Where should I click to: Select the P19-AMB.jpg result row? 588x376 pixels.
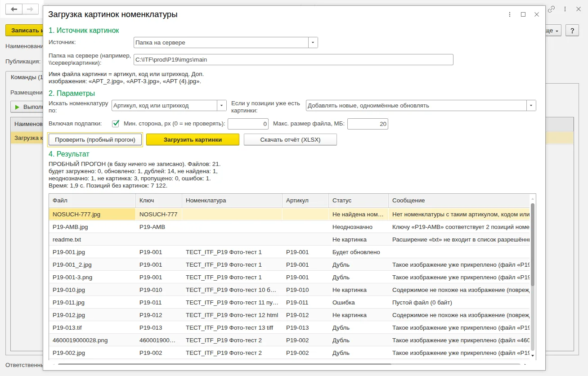[290, 227]
